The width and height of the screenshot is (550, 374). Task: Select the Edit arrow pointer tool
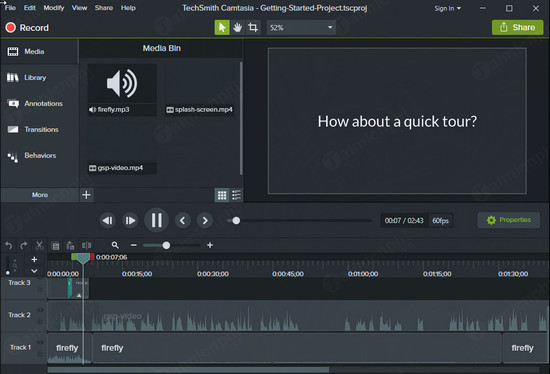222,27
